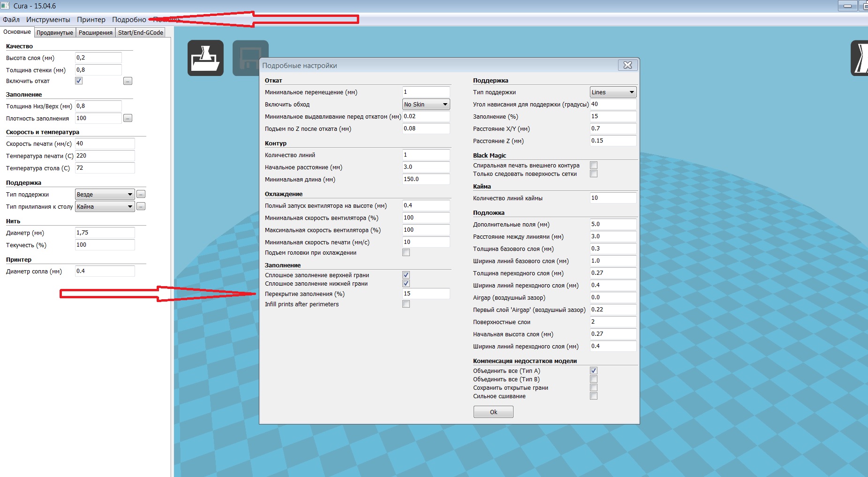Toggle Подъем головки при охлаждении checkbox
This screenshot has width=868, height=477.
[406, 252]
